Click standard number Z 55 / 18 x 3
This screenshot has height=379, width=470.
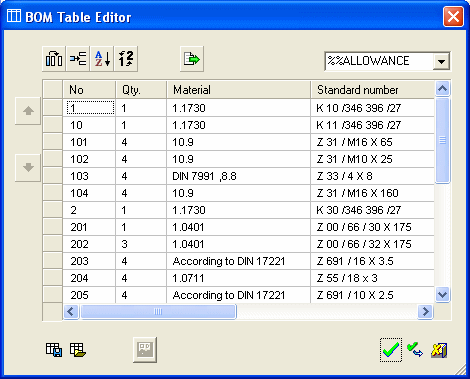372,278
